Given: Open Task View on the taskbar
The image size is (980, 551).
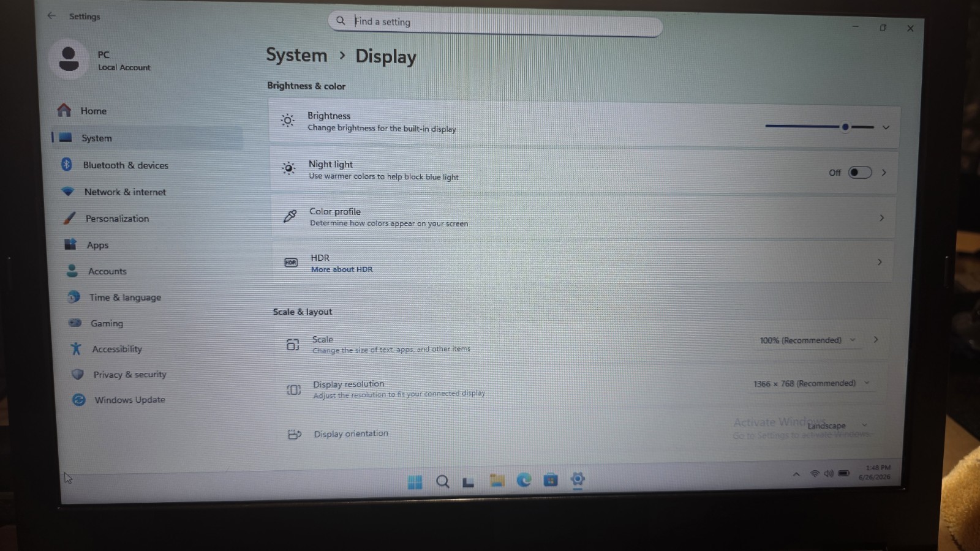Looking at the screenshot, I should pyautogui.click(x=469, y=482).
